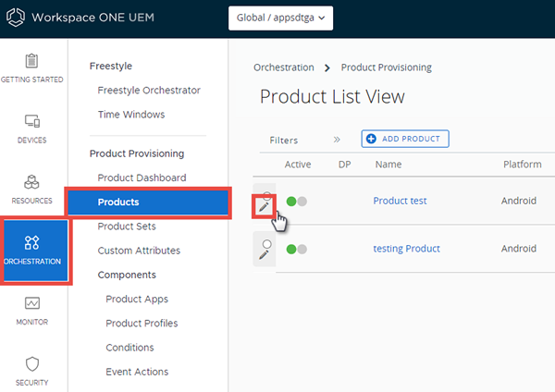The width and height of the screenshot is (555, 392).
Task: Open the Global / appsdtga organization group dropdown
Action: 280,18
